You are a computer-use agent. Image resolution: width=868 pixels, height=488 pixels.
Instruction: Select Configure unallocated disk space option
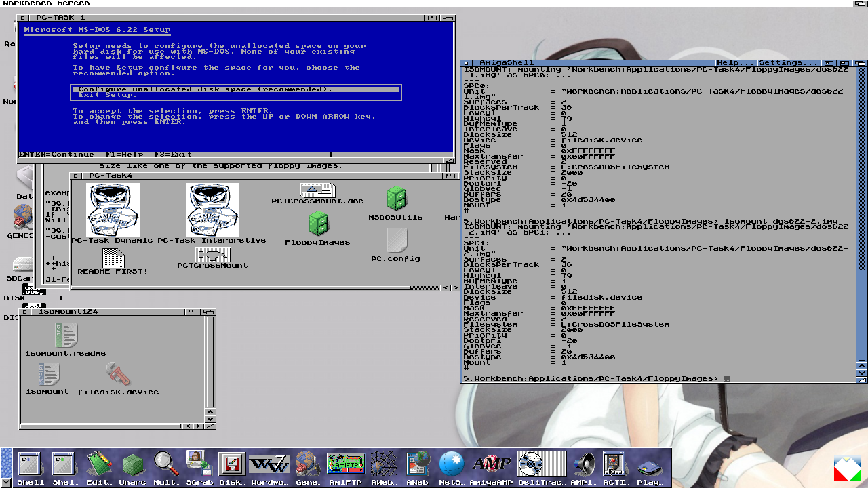[237, 89]
